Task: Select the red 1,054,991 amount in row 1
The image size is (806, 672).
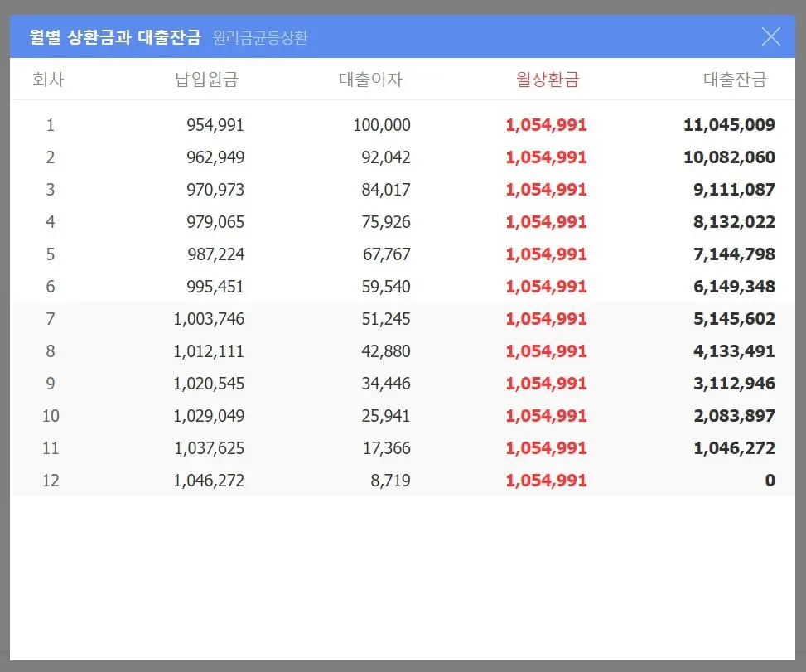Action: click(547, 125)
